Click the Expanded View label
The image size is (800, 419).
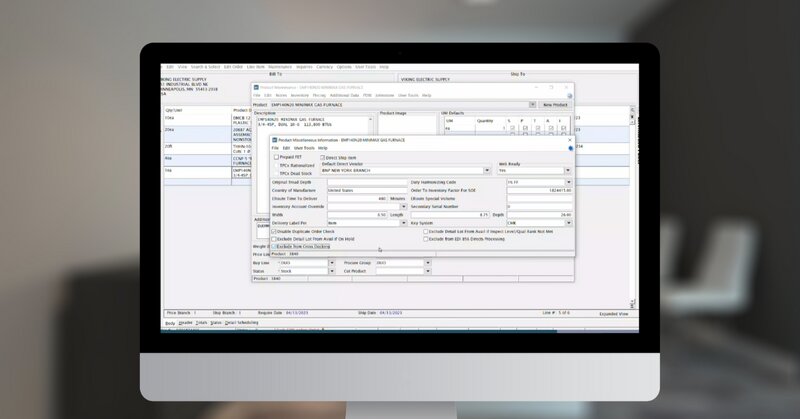pos(614,314)
